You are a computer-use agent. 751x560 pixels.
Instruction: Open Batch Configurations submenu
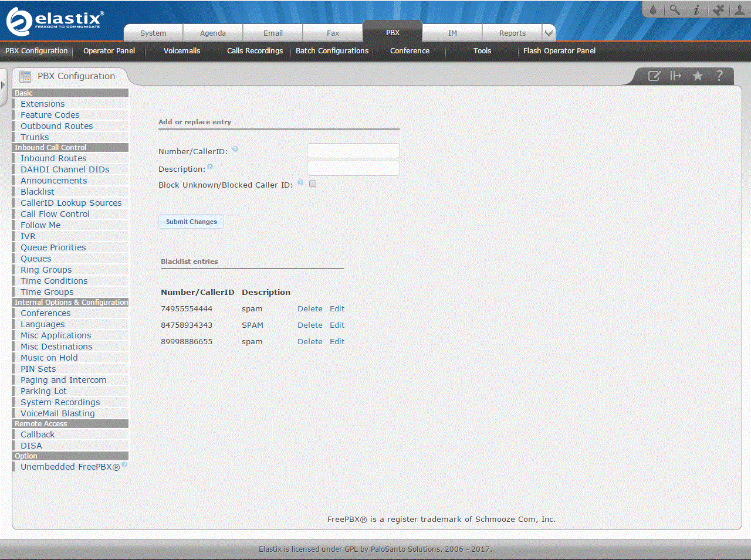(332, 50)
